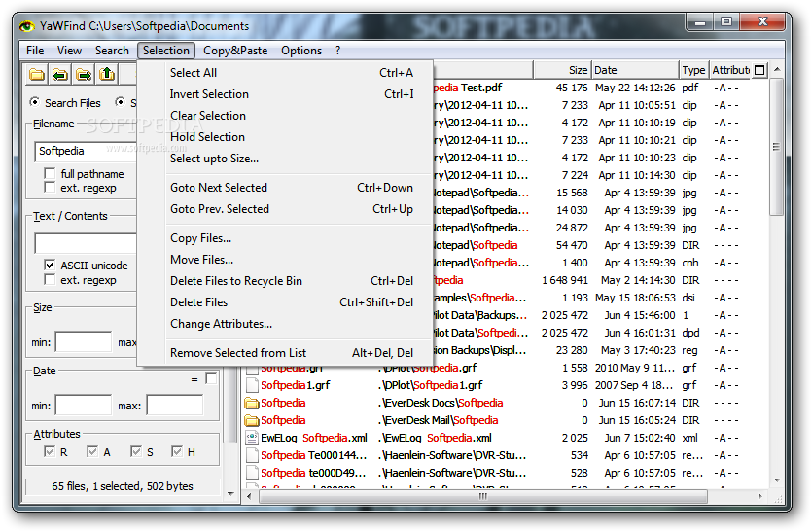Click file icon of Softpedia te000D49 row
The width and height of the screenshot is (812, 532).
[x=252, y=473]
